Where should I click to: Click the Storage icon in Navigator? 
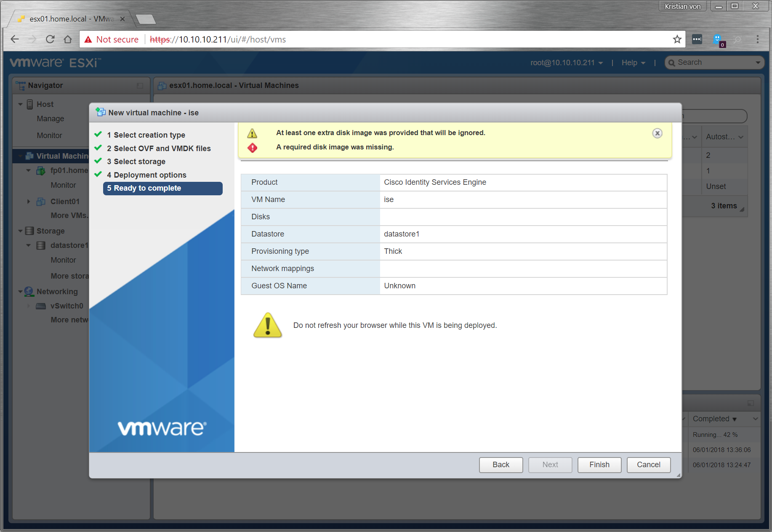coord(29,231)
